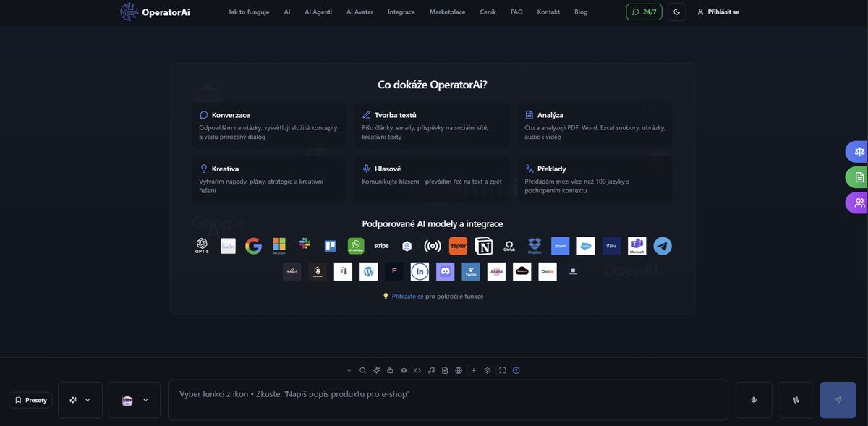Viewport: 868px width, 426px height.
Task: Select the music note tool icon
Action: 431,370
